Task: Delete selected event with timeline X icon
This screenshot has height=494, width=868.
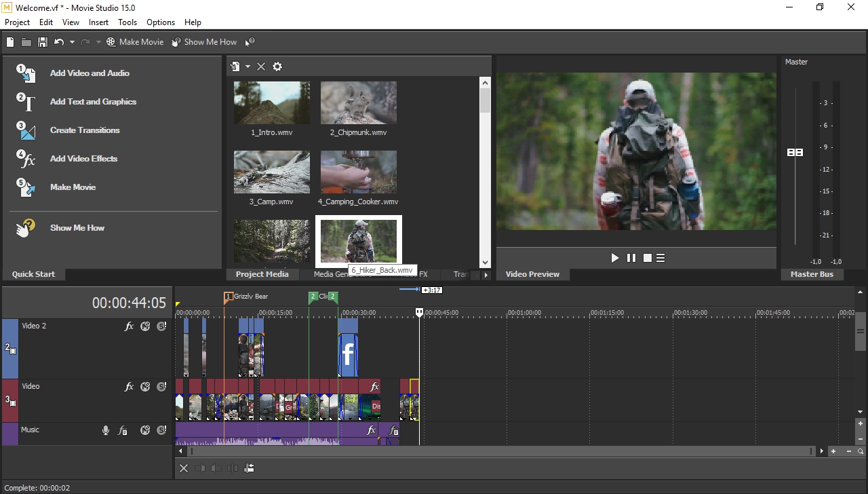Action: [184, 468]
